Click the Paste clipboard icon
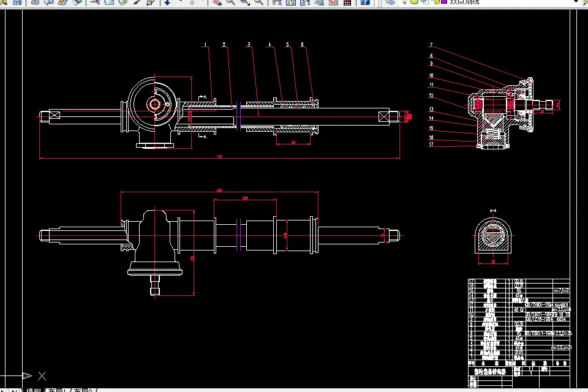Viewport: 588px width, 392px height. point(123,2)
